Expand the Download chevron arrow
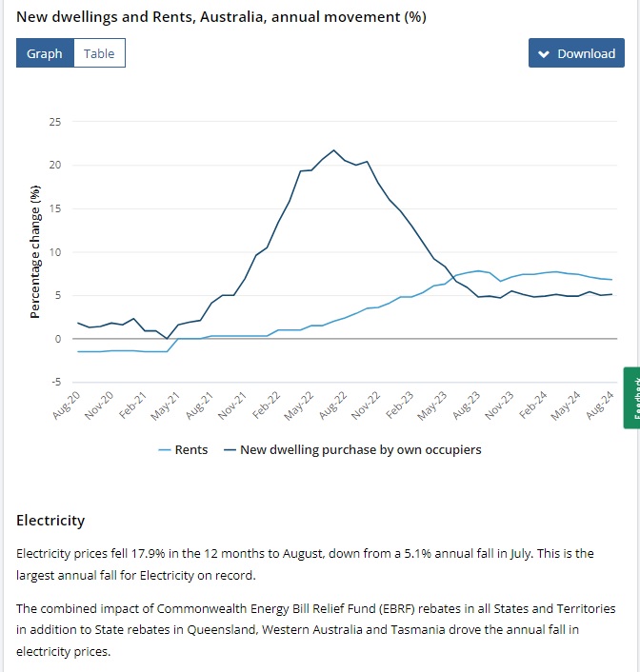640x672 pixels. 544,53
